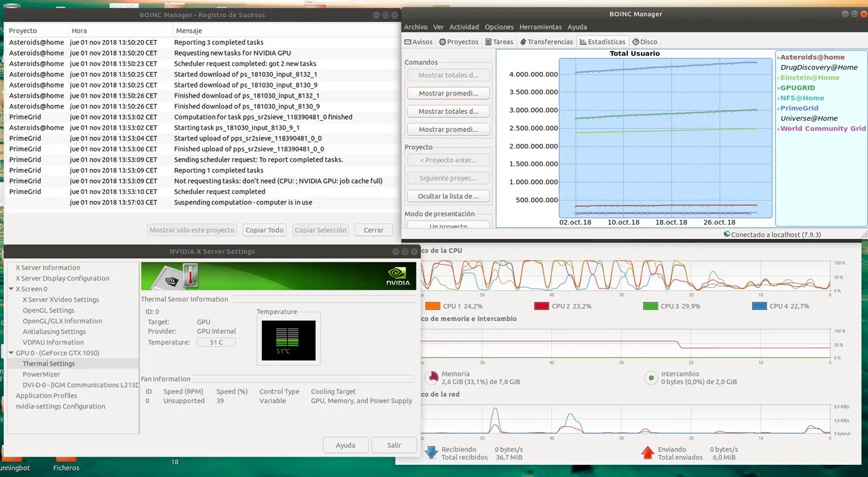Viewport: 868px width, 477px height.
Task: Select the Estadísticas tab
Action: [x=602, y=42]
